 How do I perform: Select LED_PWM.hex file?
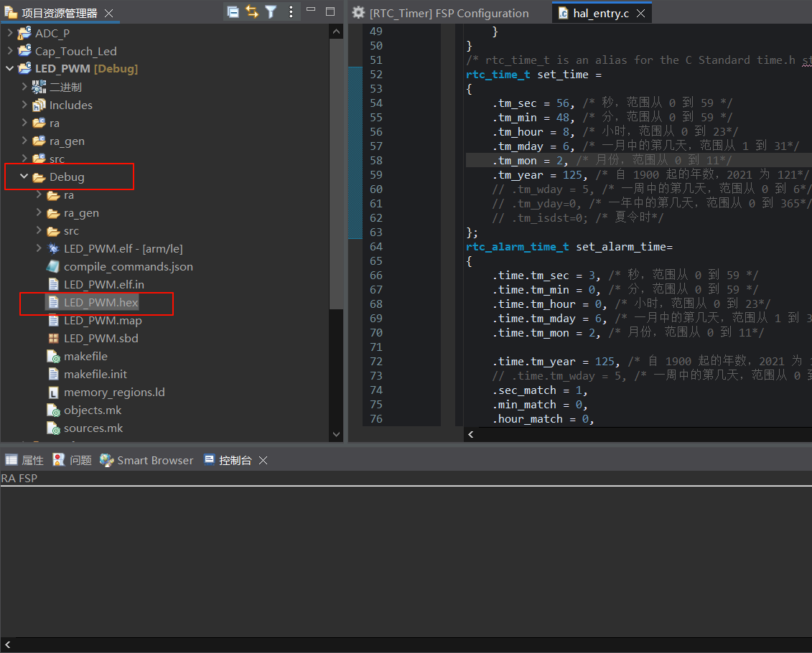[101, 302]
